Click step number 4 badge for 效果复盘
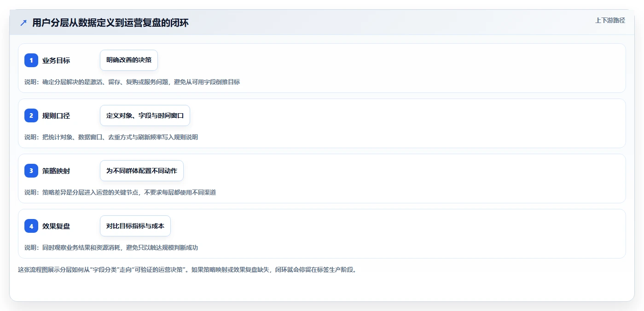Screen dimensions: 644x311 coord(31,226)
